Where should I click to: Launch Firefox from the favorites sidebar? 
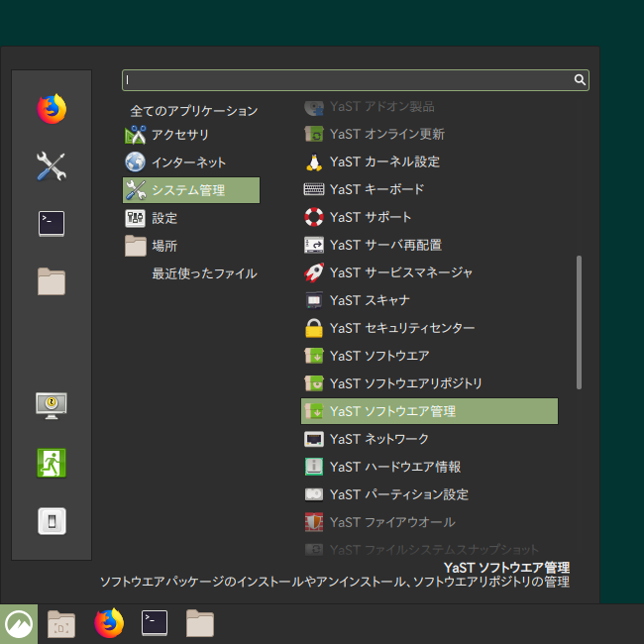[52, 109]
